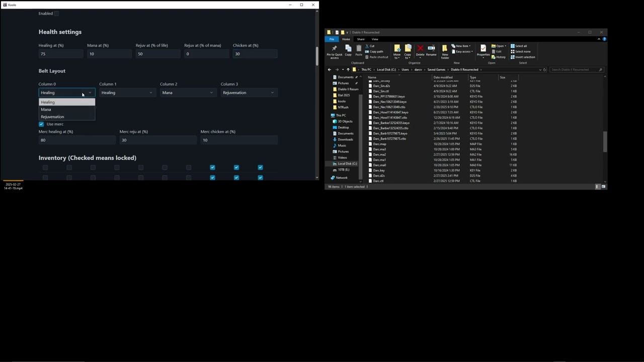Toggle the Enabled checkbox in Koolo

[56, 14]
